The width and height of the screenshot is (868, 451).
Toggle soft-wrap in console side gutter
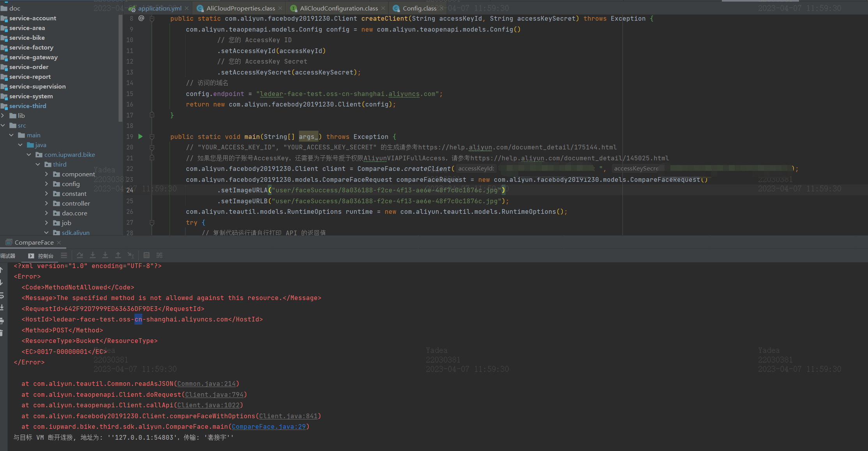coord(2,295)
